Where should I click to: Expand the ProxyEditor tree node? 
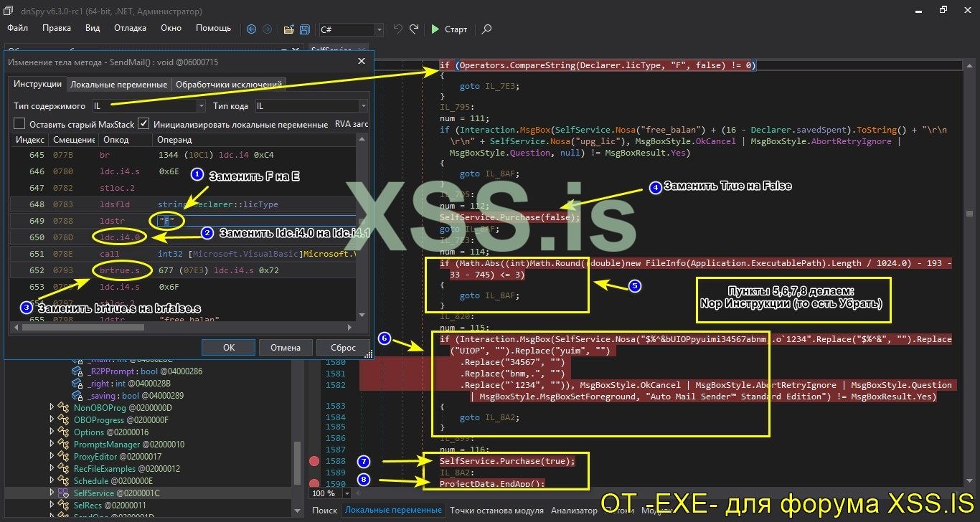pyautogui.click(x=52, y=457)
